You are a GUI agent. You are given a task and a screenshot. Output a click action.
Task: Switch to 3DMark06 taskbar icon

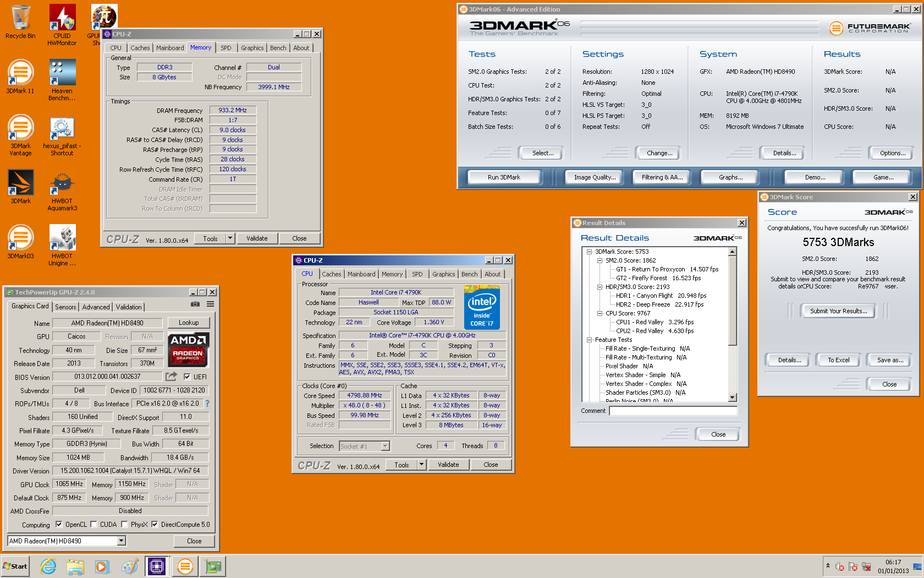(x=185, y=566)
